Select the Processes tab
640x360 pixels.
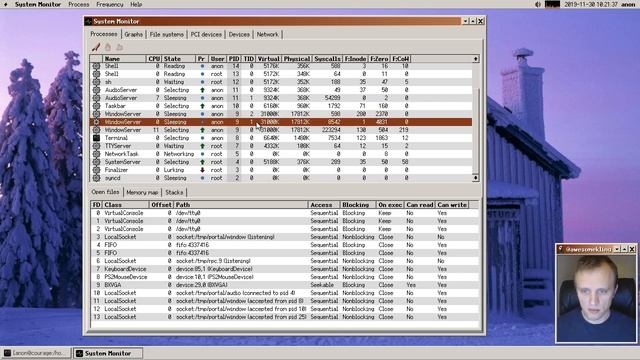pyautogui.click(x=104, y=34)
